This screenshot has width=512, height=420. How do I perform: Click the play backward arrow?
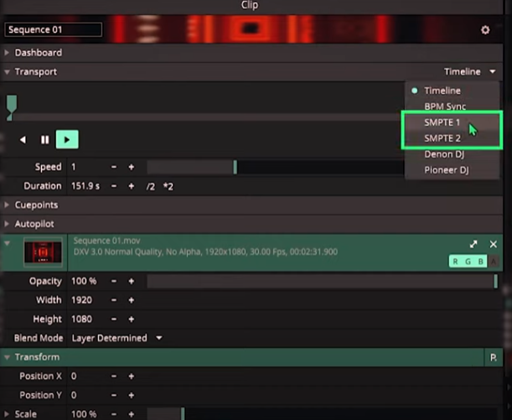pyautogui.click(x=23, y=140)
